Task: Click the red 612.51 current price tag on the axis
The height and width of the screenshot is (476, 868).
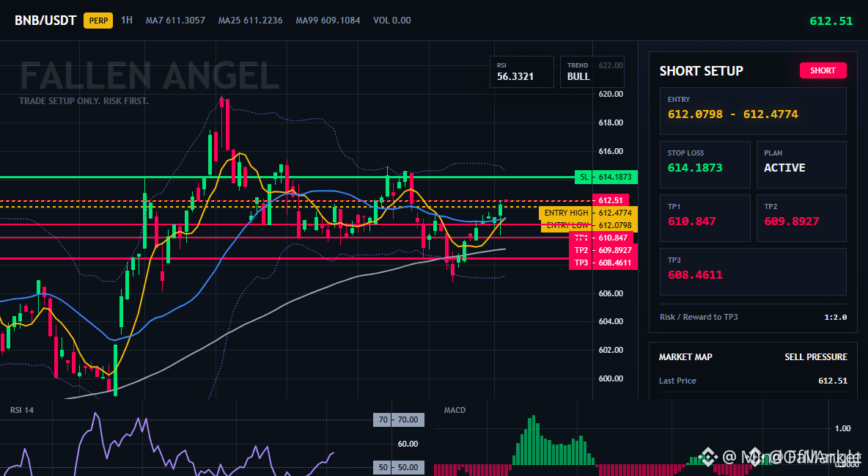Action: pos(610,200)
